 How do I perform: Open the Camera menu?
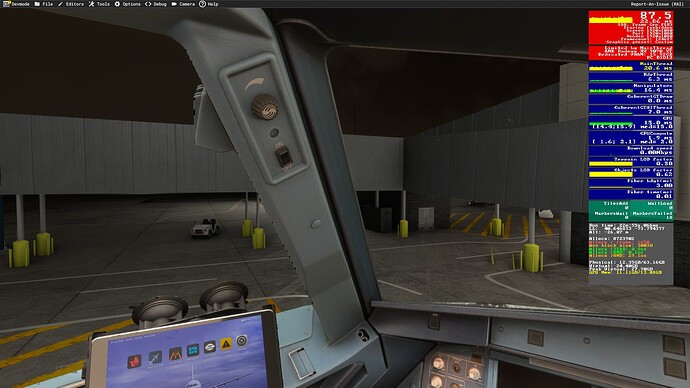(183, 4)
